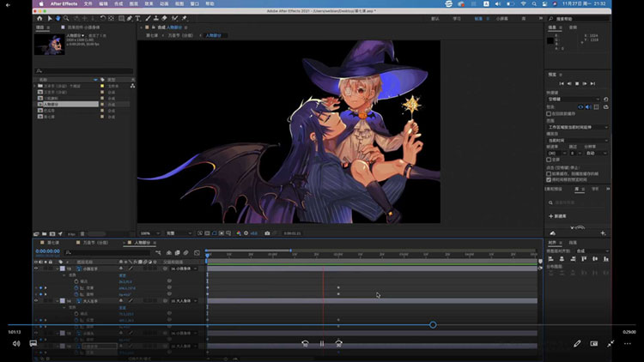Select the Zoom magnifier tool
The height and width of the screenshot is (362, 644).
click(67, 18)
